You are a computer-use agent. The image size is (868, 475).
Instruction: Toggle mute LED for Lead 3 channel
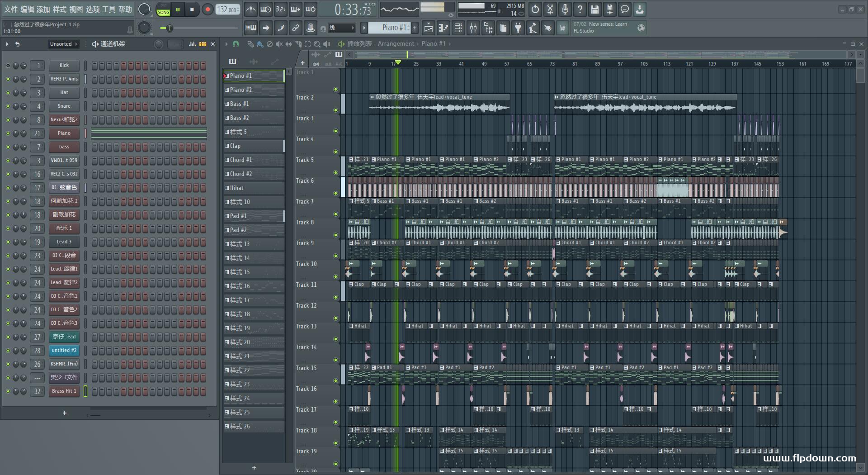point(8,242)
